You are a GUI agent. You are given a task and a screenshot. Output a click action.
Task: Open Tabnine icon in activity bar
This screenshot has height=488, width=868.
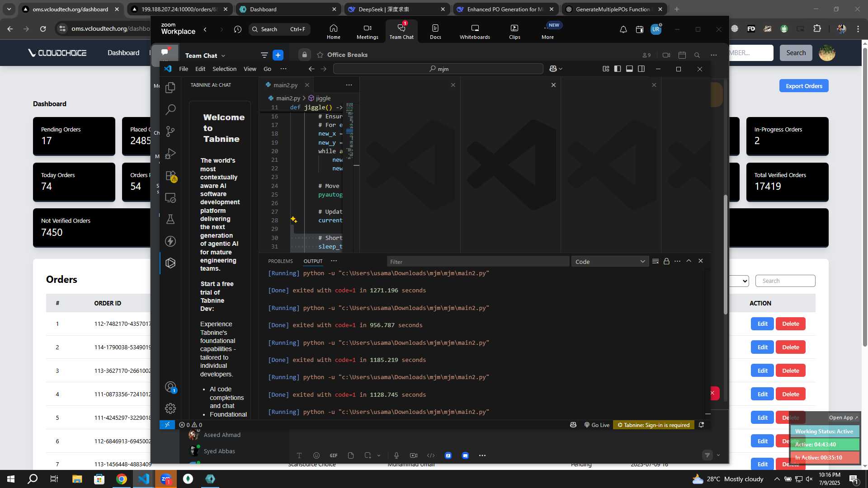[170, 263]
